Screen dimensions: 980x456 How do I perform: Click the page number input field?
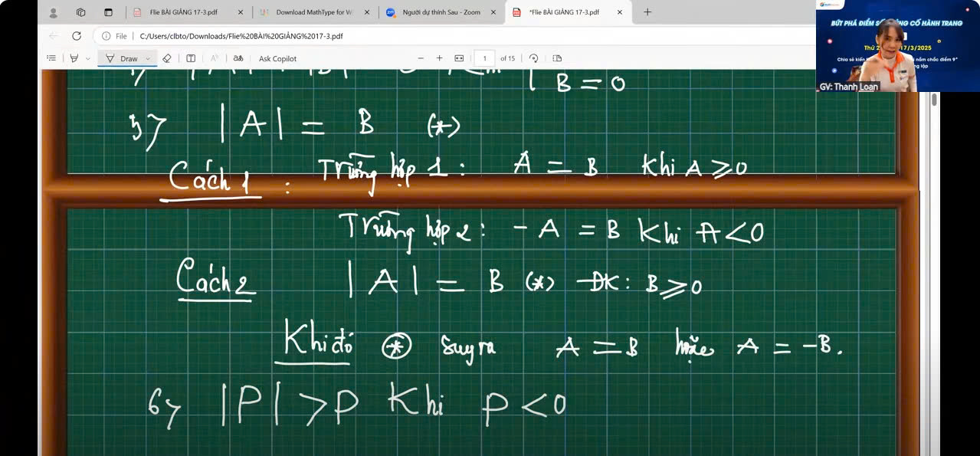click(x=484, y=58)
